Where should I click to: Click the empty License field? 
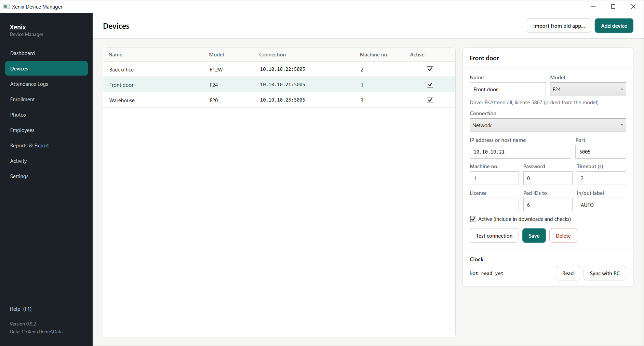coord(494,204)
